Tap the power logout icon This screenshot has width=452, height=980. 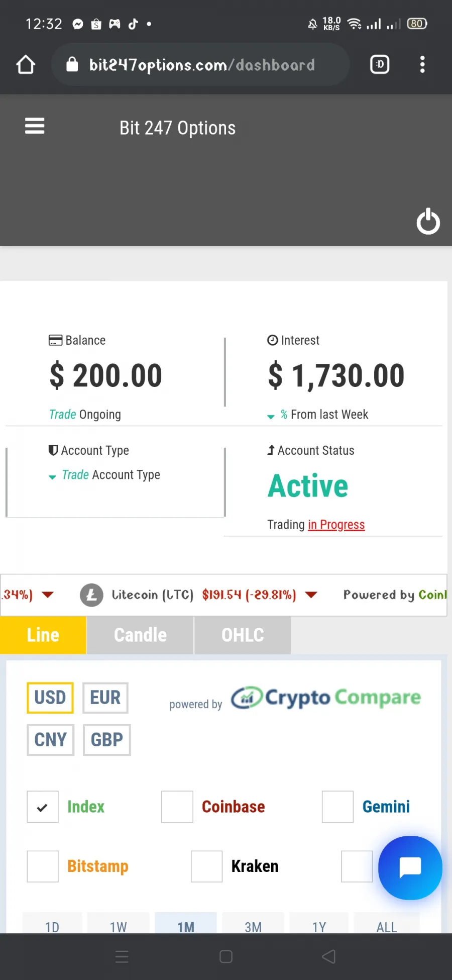pos(428,221)
